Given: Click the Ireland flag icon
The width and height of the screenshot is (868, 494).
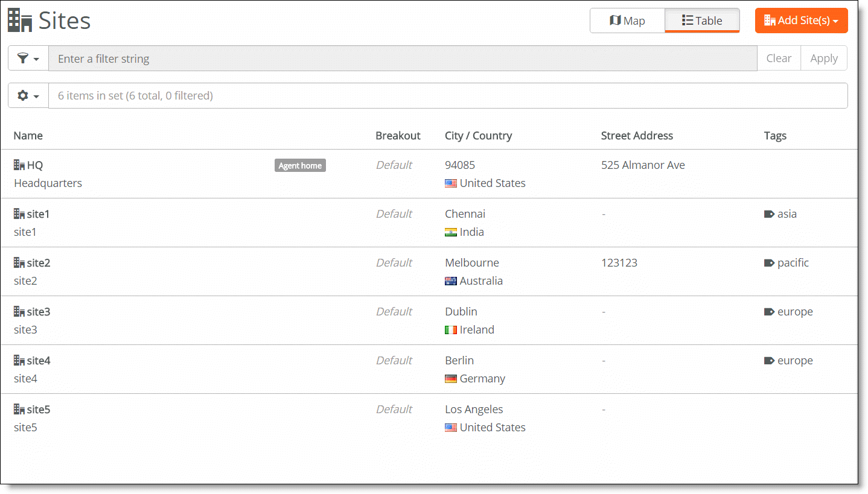Looking at the screenshot, I should [x=451, y=330].
